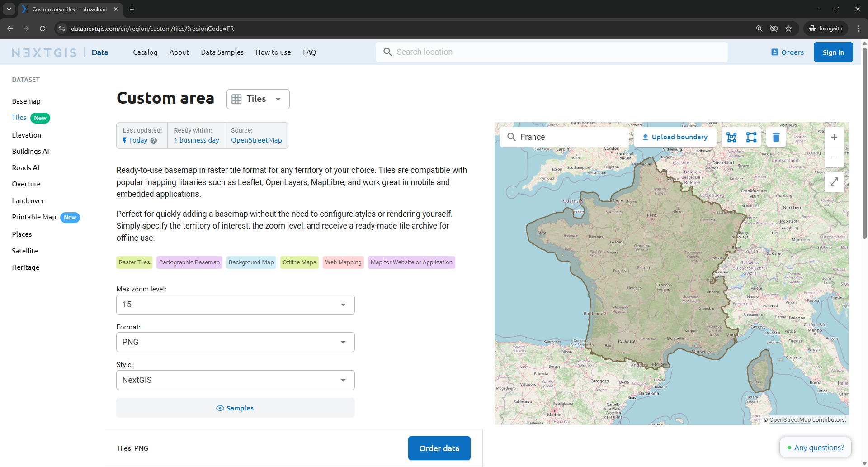
Task: Open the tab search dropdown arrow
Action: coord(9,9)
